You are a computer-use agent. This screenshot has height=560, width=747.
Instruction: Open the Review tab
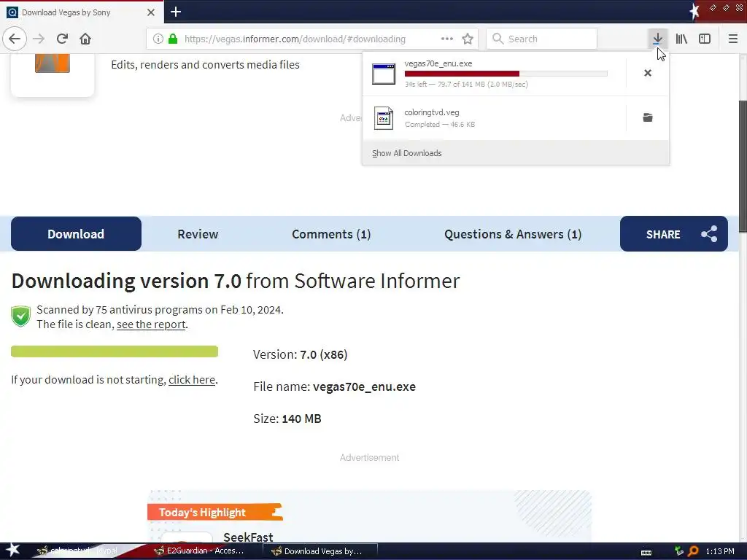point(198,234)
